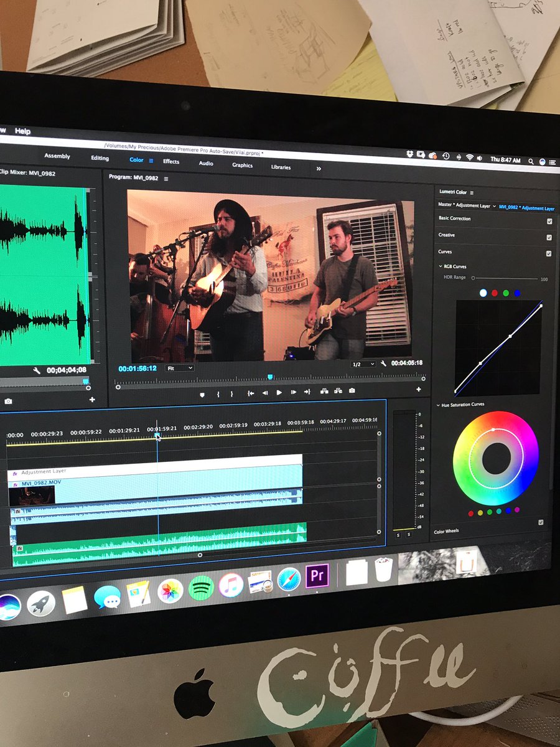Click red hue saturation color dot
Screen dimensions: 560x747
[470, 514]
